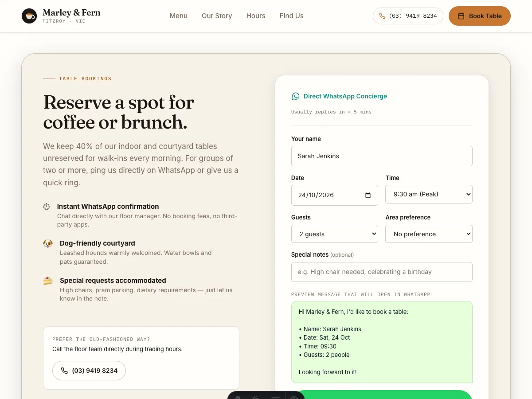Click the 'Looking forward to it!' preview line
This screenshot has height=399, width=532.
pyautogui.click(x=328, y=372)
